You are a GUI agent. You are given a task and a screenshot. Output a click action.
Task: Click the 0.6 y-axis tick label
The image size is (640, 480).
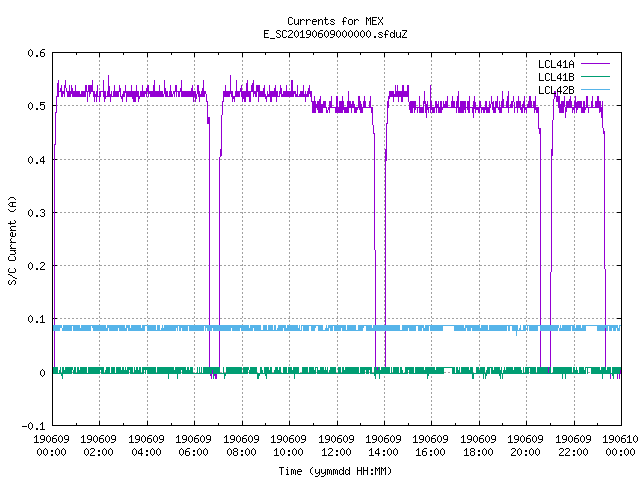point(36,53)
